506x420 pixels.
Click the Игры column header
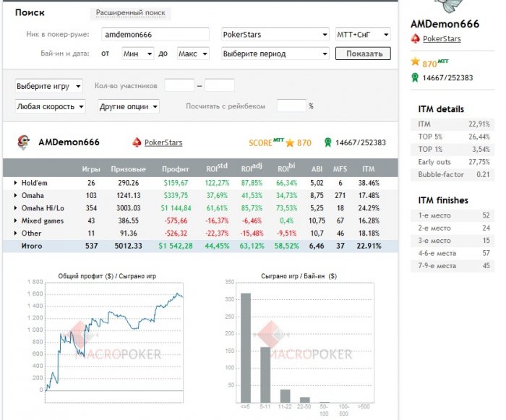[x=91, y=169]
